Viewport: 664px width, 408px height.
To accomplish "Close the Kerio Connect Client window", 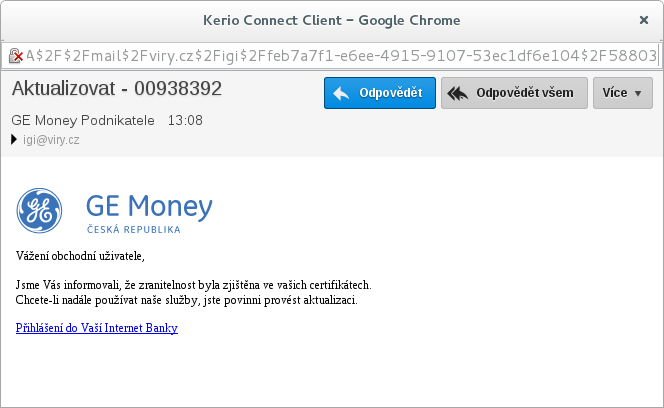I will pos(644,20).
